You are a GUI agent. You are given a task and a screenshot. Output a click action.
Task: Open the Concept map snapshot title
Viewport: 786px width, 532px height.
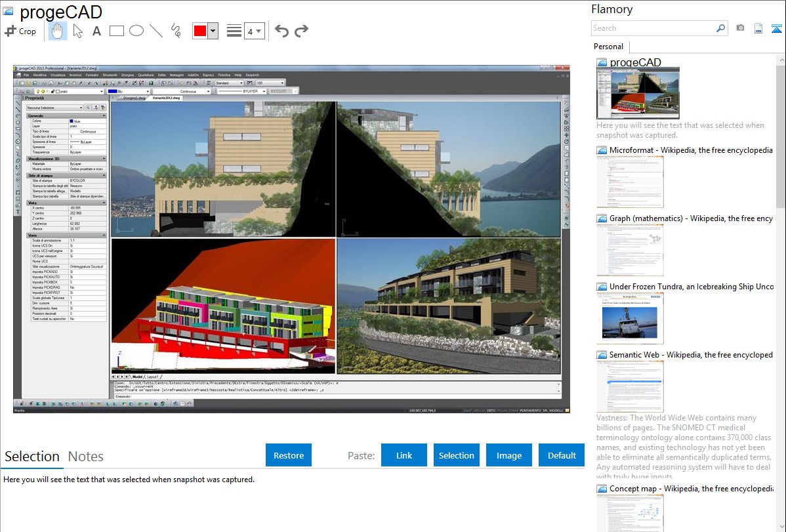692,488
